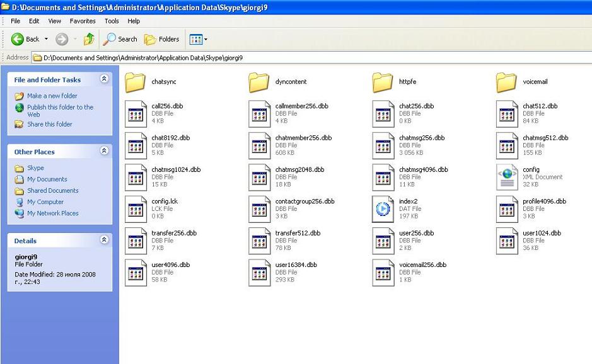Click the Up folder toolbar icon
Image resolution: width=592 pixels, height=364 pixels.
coord(89,39)
